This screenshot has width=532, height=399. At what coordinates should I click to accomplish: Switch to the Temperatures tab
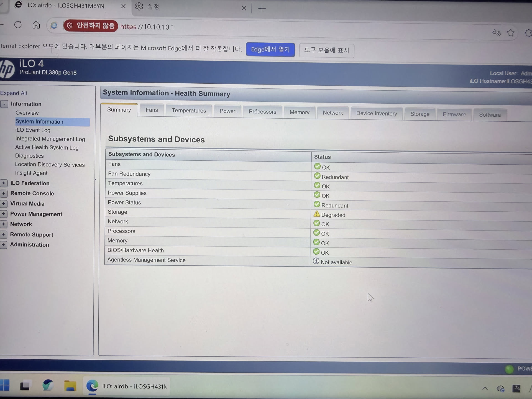[x=189, y=111]
